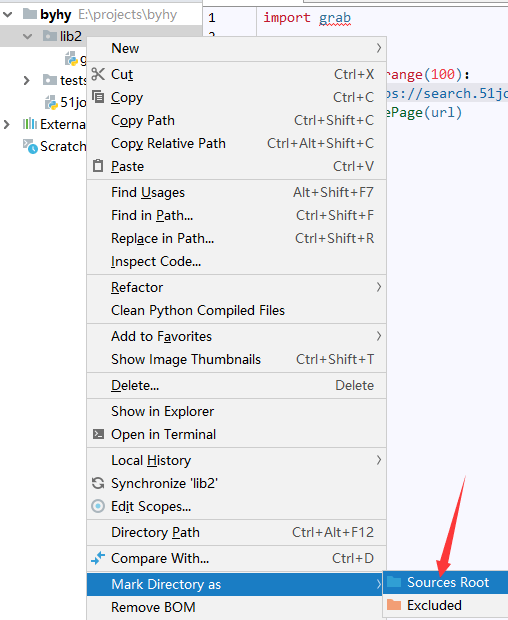Click the Synchronize 'lib2' refresh icon

click(x=98, y=483)
